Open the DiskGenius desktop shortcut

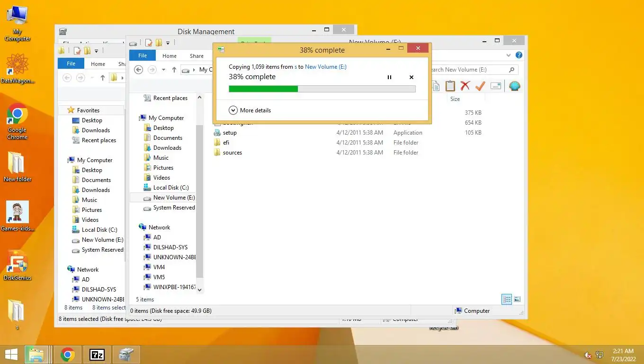coord(18,266)
